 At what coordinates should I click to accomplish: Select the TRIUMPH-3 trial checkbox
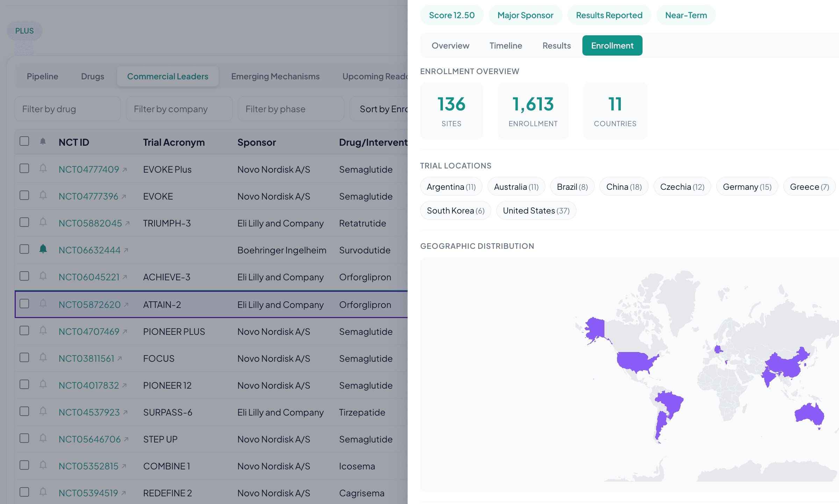click(x=24, y=222)
